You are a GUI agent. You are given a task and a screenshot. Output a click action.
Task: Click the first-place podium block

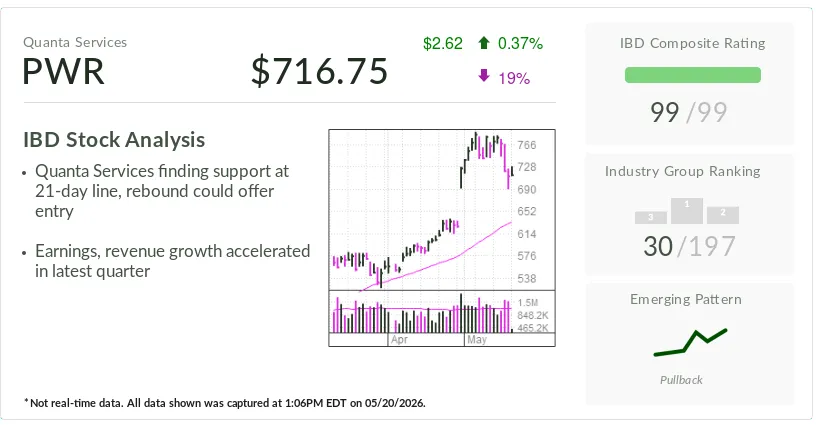pos(687,211)
